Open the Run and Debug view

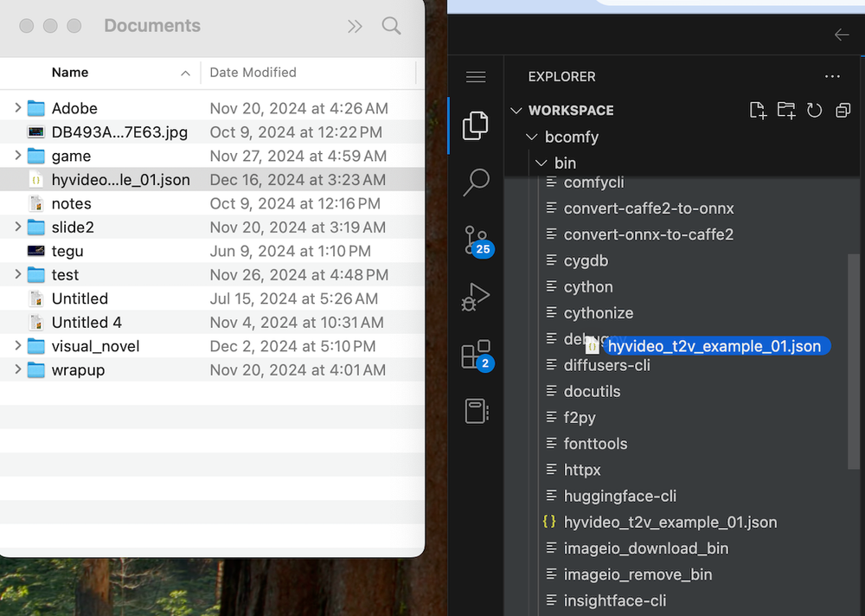coord(476,297)
